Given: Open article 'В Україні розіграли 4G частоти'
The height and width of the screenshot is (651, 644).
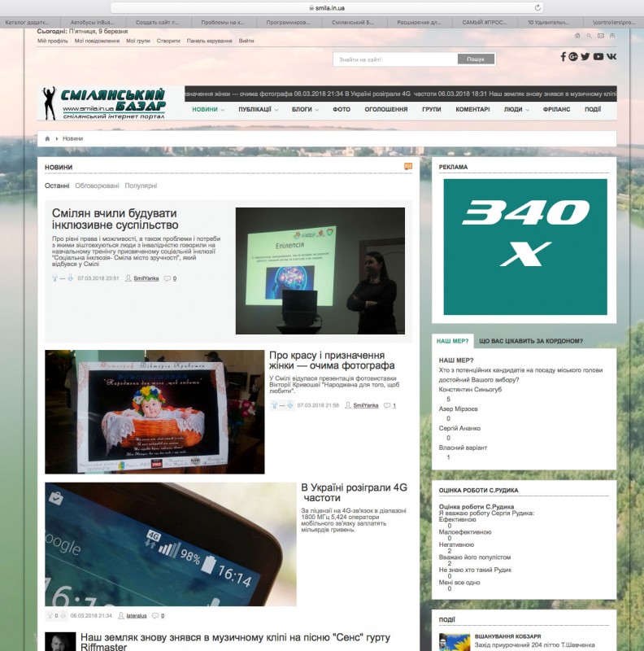Looking at the screenshot, I should [x=354, y=492].
